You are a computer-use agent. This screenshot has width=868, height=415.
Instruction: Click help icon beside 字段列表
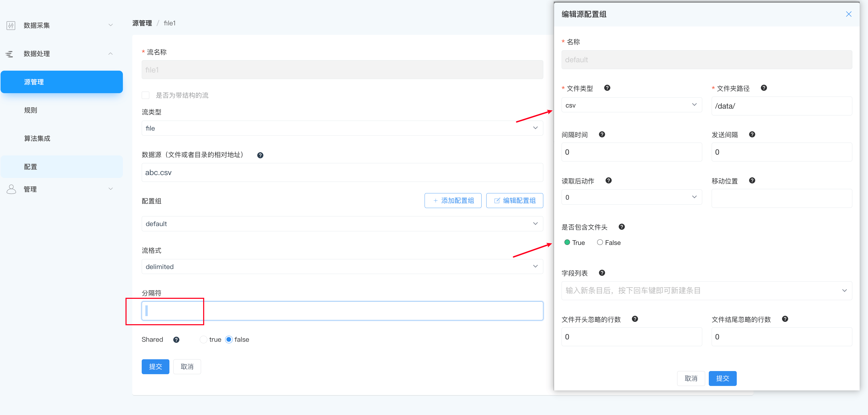click(x=602, y=273)
